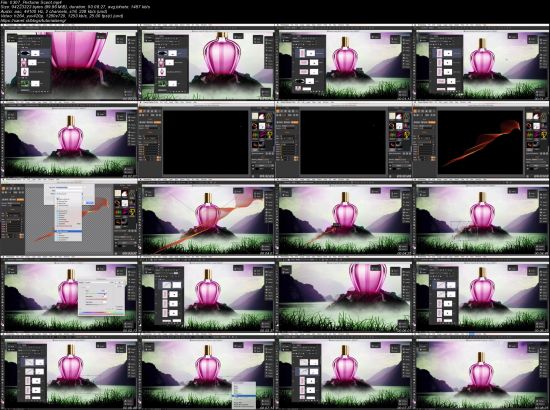Viewport: 550px width, 410px height.
Task: Click the yellow trophy preset in the gray-canvas frame
Action: tap(133, 213)
